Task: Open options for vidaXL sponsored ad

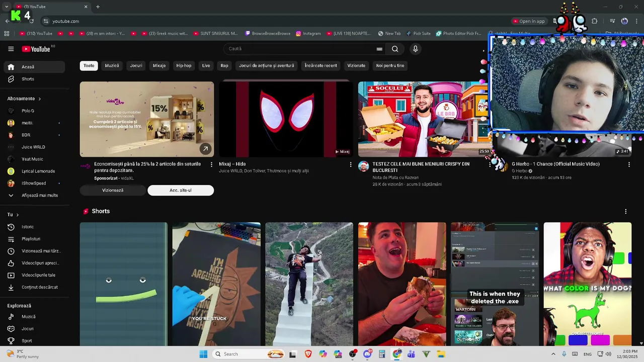Action: click(x=211, y=164)
